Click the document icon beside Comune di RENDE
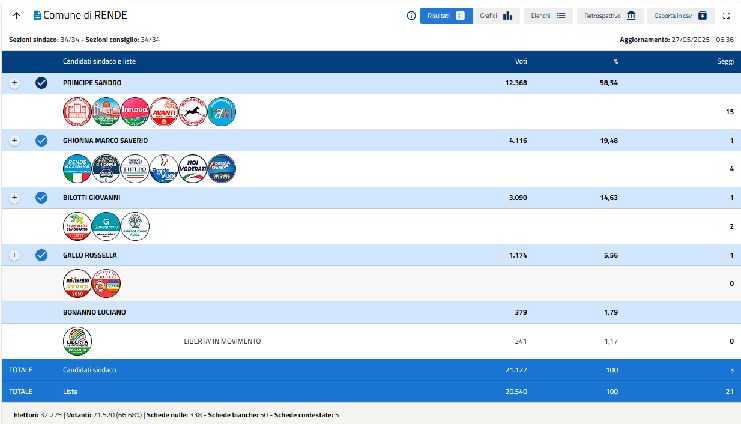 [x=37, y=16]
